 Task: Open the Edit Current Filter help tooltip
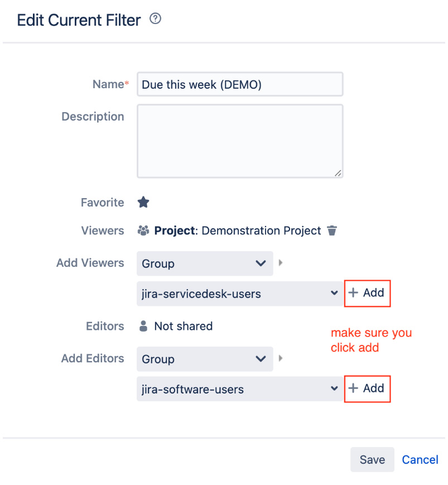tap(155, 18)
